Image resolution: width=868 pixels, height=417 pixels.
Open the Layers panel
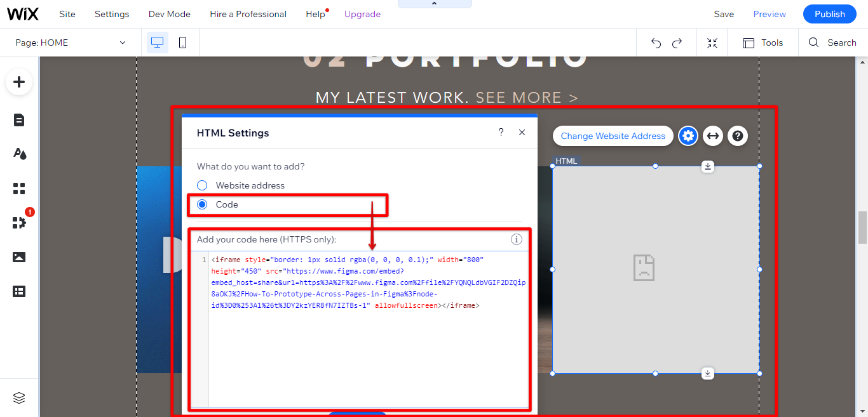(19, 398)
